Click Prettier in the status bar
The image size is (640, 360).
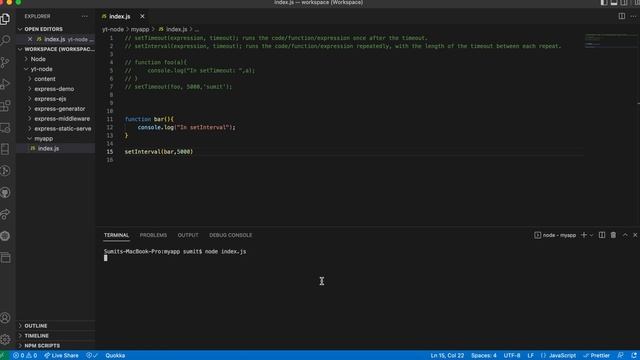coord(596,356)
